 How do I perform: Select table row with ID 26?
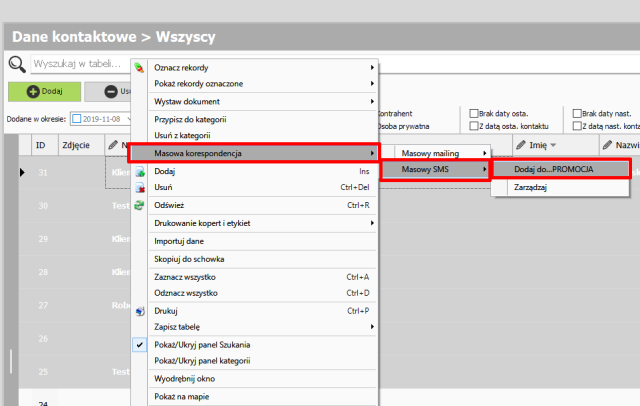75,339
